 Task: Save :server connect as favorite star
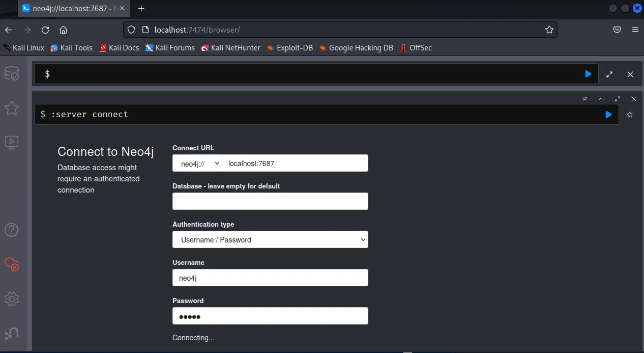[x=630, y=115]
